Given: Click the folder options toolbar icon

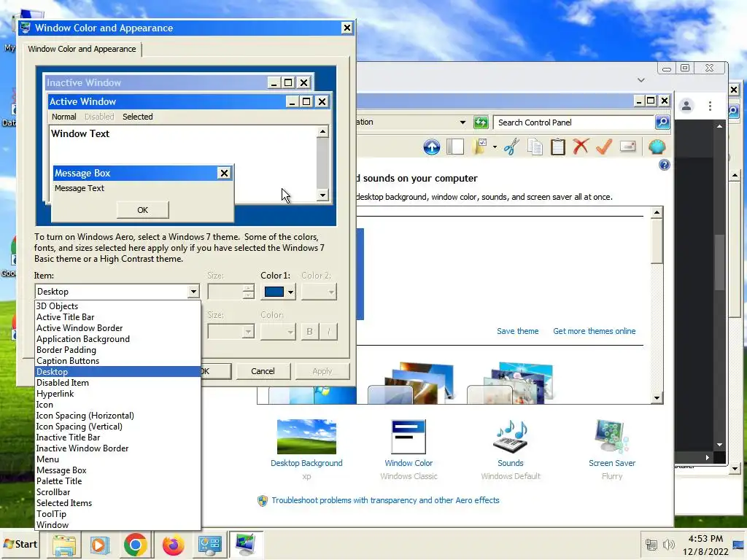Looking at the screenshot, I should 480,147.
